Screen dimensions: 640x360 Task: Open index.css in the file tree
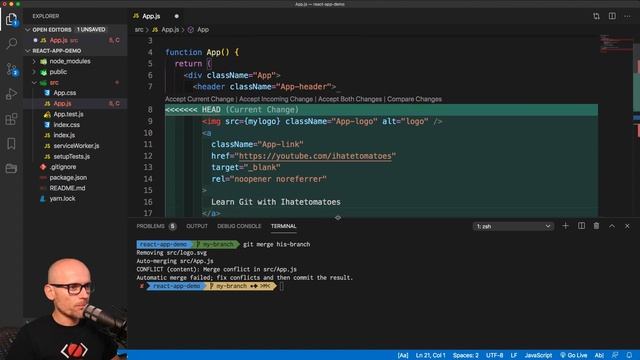click(x=67, y=125)
